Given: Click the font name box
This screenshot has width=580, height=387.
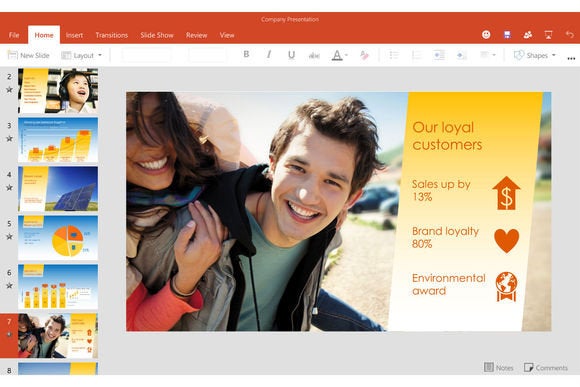Looking at the screenshot, I should tap(146, 55).
